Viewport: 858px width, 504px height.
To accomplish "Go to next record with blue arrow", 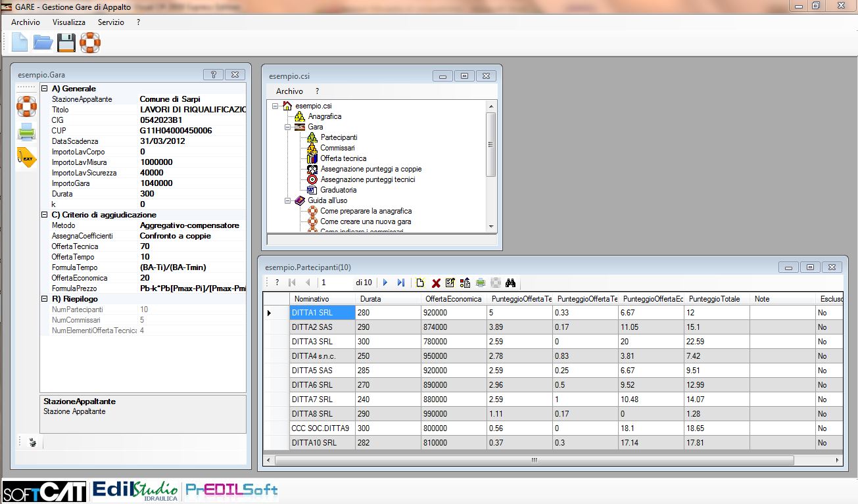I will [385, 283].
